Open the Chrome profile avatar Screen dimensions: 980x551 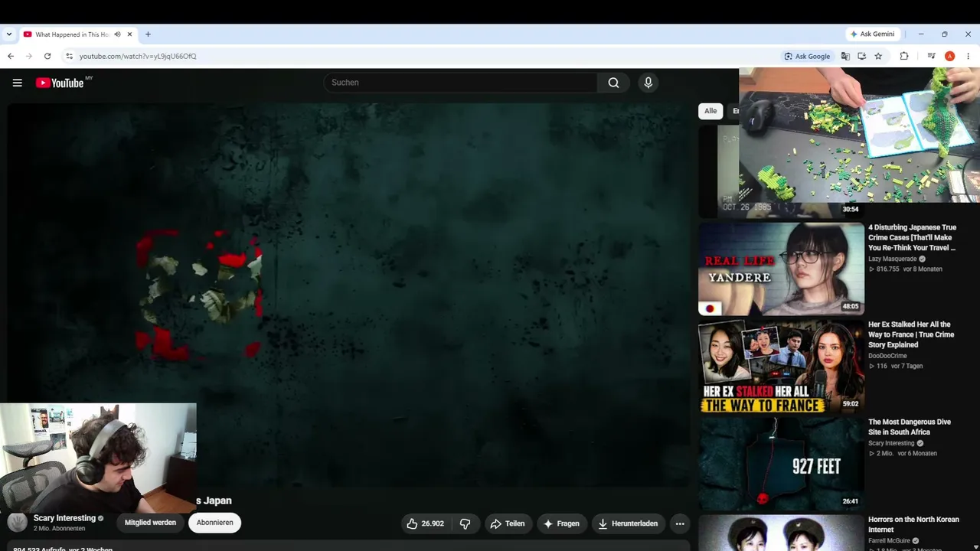point(949,56)
